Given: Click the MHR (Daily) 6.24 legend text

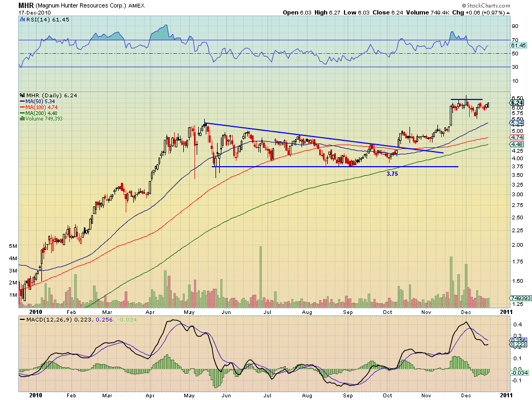Looking at the screenshot, I should pos(52,95).
